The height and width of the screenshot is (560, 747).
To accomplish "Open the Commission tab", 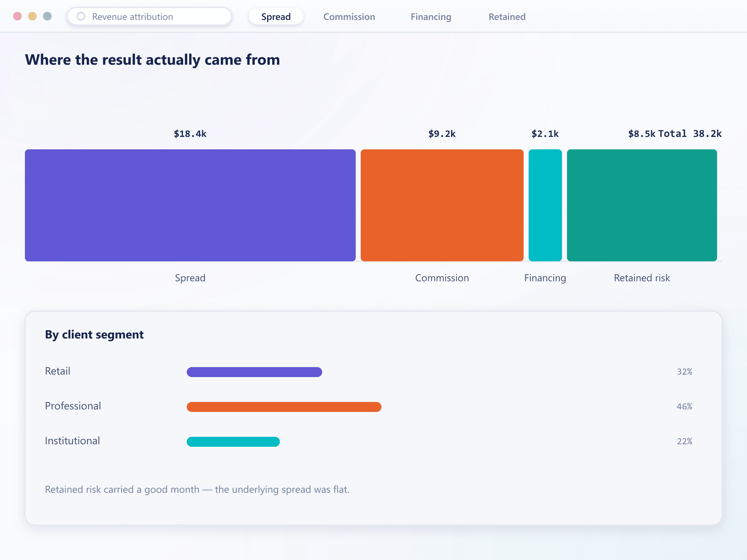I will coord(349,17).
